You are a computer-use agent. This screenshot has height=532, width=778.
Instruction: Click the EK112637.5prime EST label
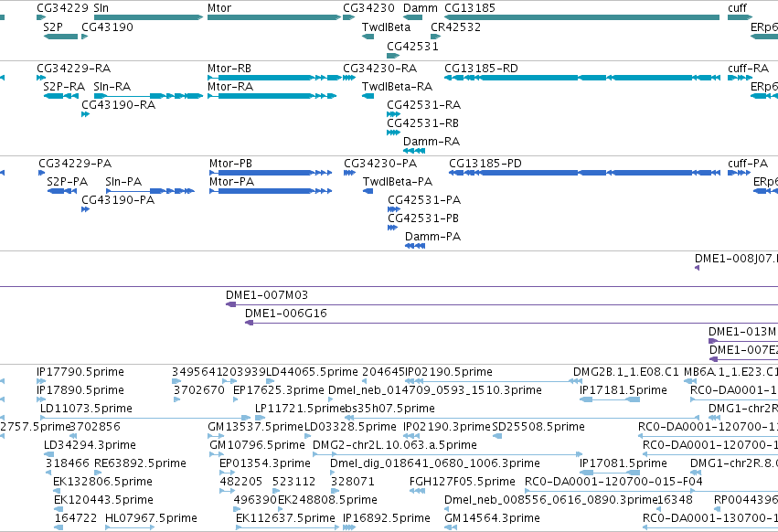pos(285,518)
